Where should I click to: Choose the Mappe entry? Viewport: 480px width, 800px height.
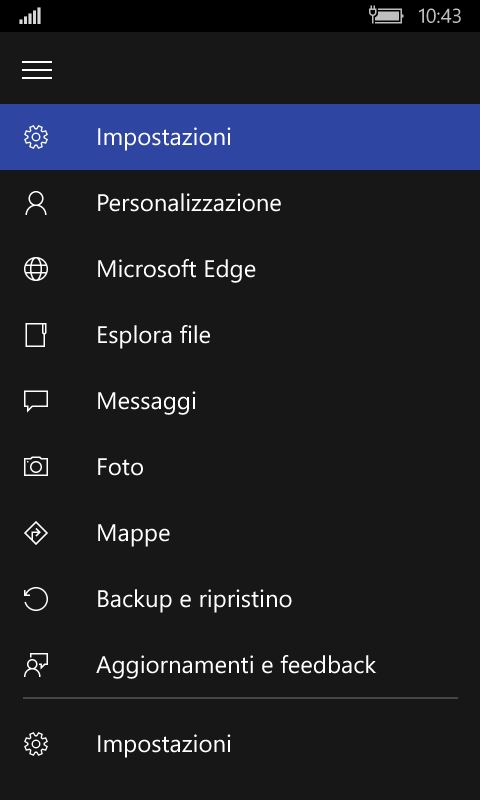(240, 533)
